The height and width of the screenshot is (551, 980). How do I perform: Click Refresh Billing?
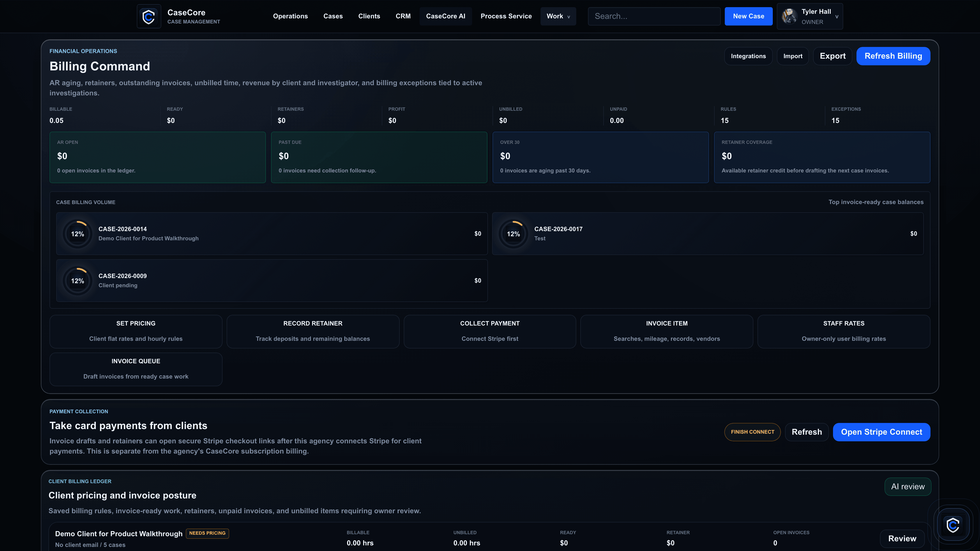pos(893,56)
